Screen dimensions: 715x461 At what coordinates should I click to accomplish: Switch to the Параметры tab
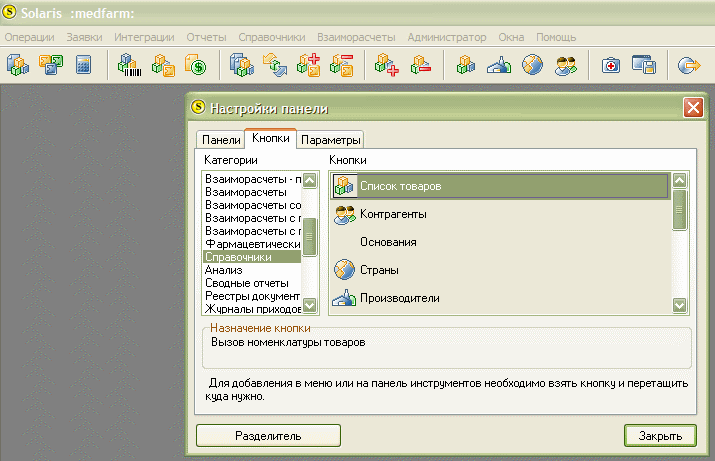[331, 140]
